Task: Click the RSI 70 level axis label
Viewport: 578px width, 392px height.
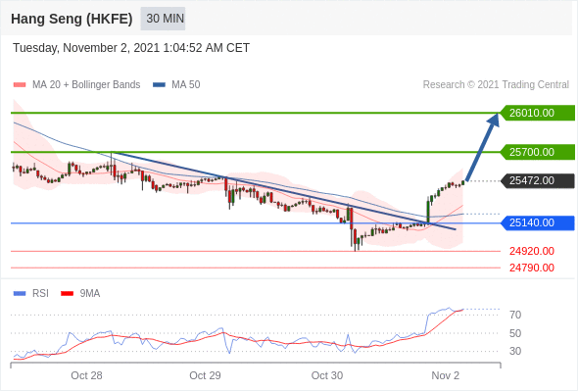Action: [x=515, y=315]
